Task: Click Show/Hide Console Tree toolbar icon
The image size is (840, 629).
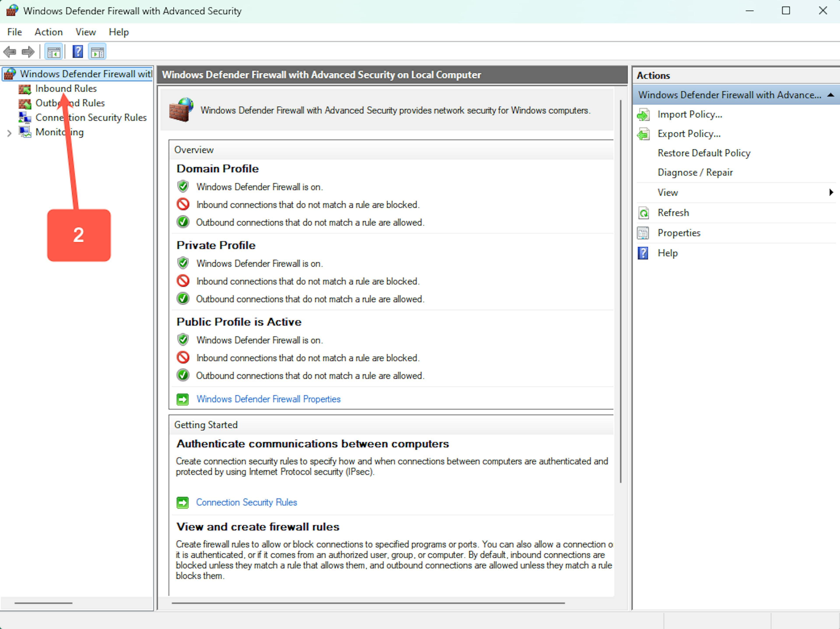Action: click(54, 52)
